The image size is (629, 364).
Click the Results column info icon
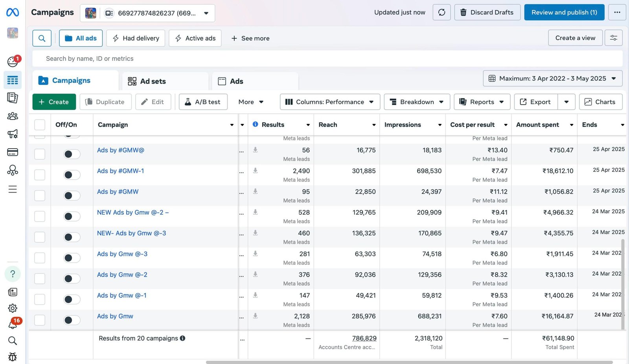click(x=256, y=124)
